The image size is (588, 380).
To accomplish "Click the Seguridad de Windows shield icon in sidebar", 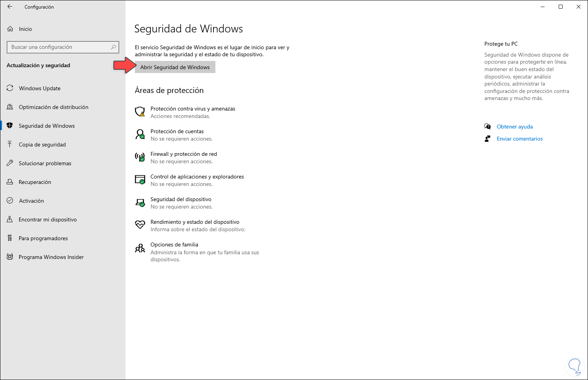I will [x=10, y=126].
